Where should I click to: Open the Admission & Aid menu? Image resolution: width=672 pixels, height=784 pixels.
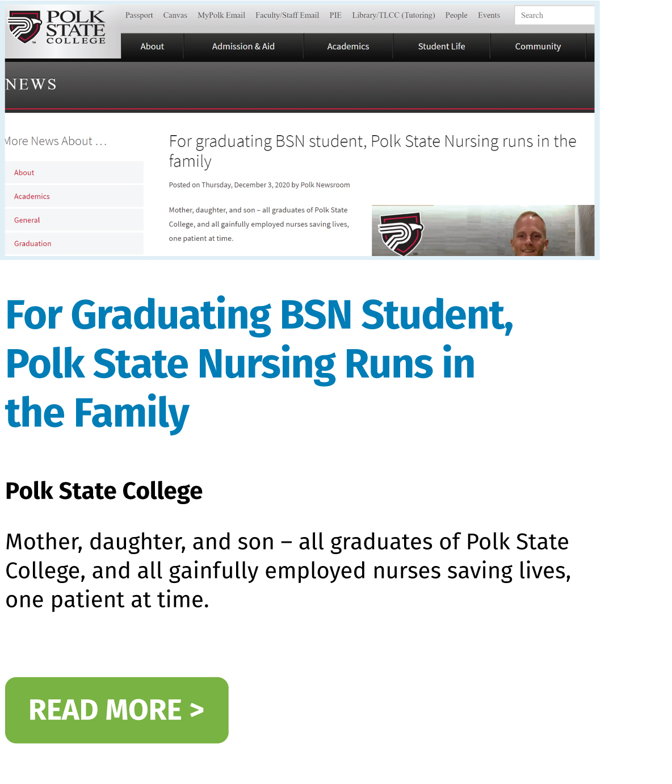243,47
